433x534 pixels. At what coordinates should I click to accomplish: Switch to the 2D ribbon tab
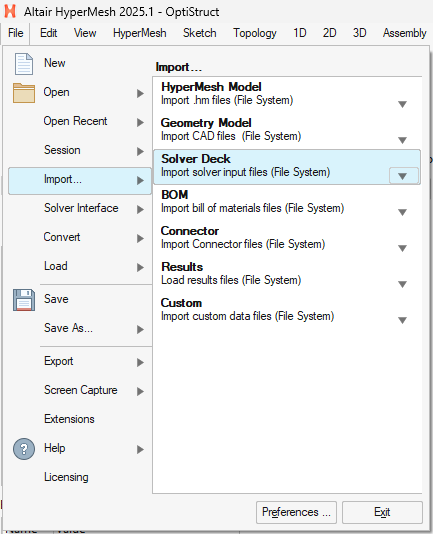tap(329, 33)
